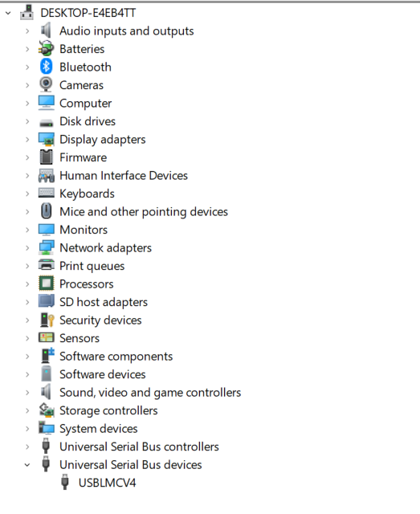Click the Bluetooth category icon
420x514 pixels.
(47, 67)
